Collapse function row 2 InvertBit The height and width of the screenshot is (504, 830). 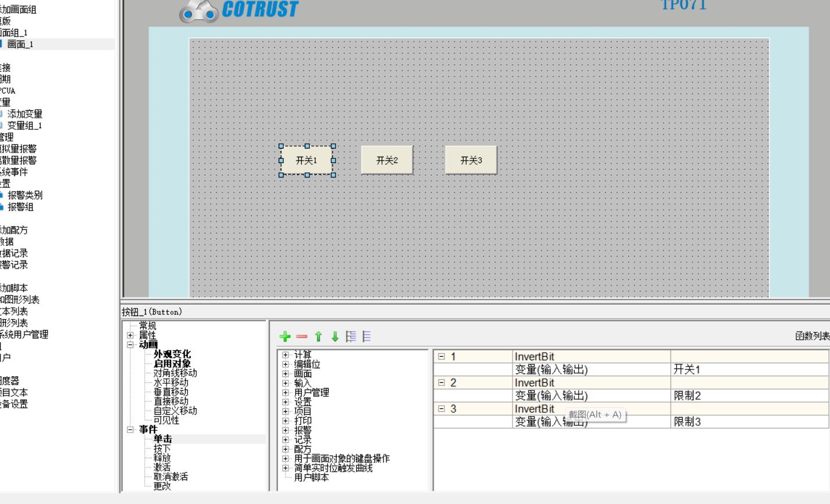[x=441, y=383]
